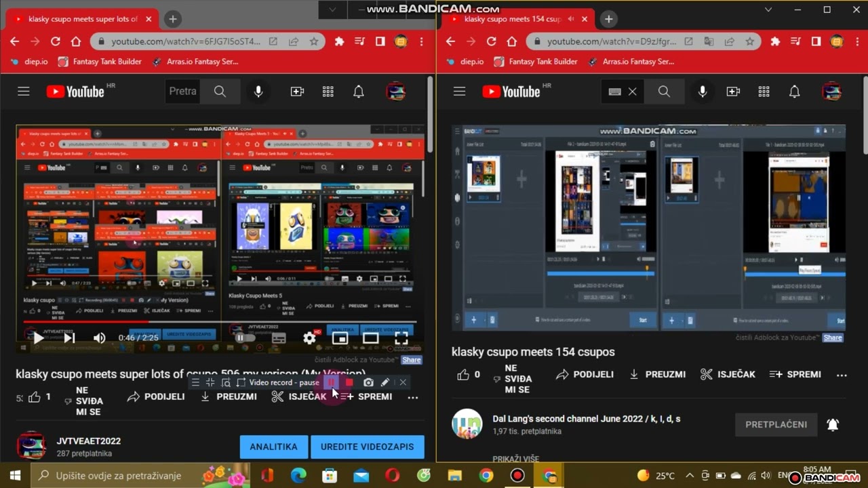Select the 'klasky csupo meets super lots' tab
The height and width of the screenshot is (488, 868).
[83, 19]
